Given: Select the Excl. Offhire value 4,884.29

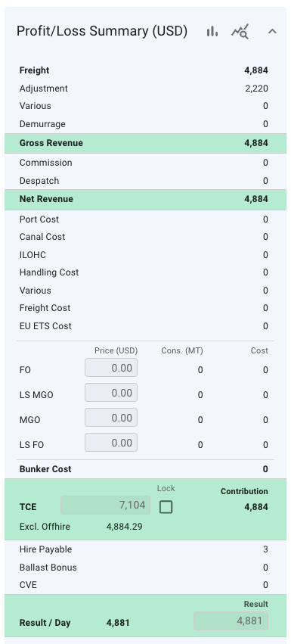Looking at the screenshot, I should (125, 527).
